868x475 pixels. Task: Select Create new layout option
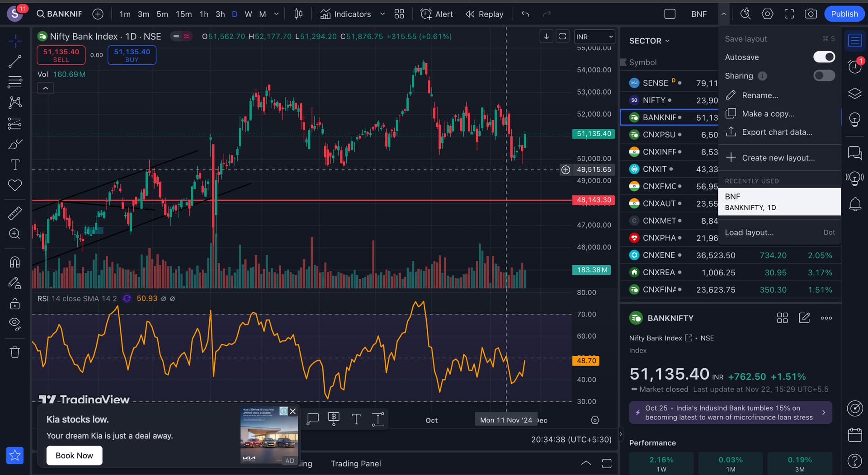[x=779, y=158]
